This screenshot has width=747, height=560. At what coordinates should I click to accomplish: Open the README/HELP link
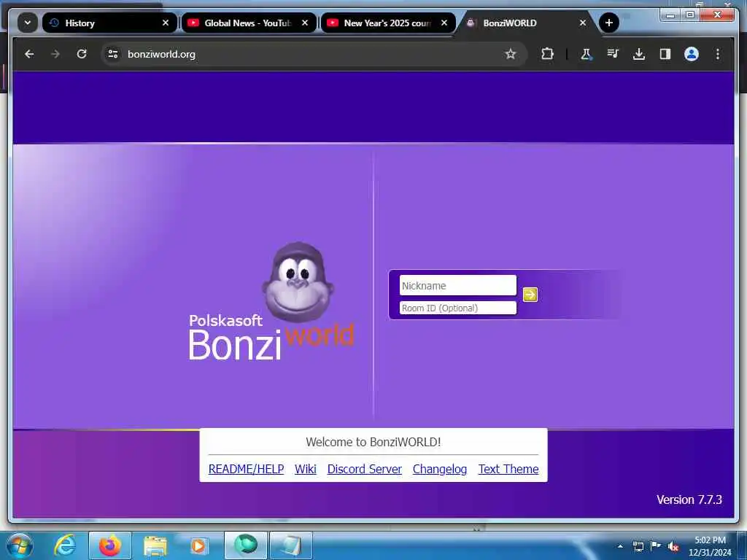(246, 469)
